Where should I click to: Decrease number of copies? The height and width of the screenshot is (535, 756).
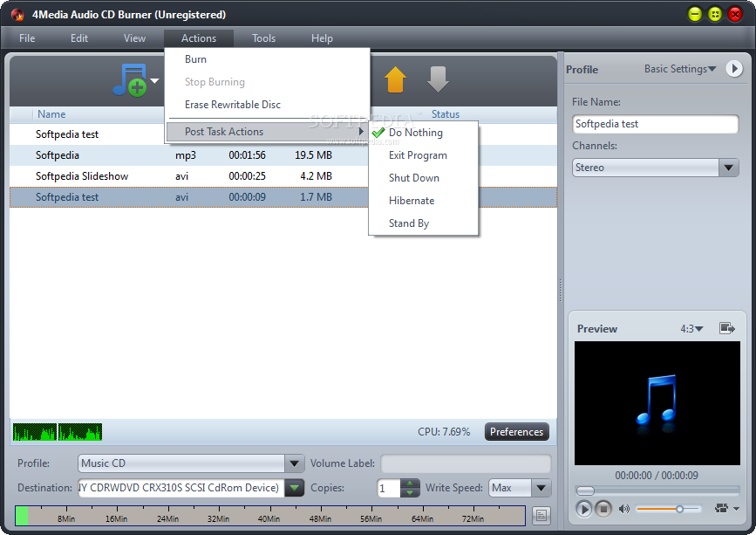(410, 492)
